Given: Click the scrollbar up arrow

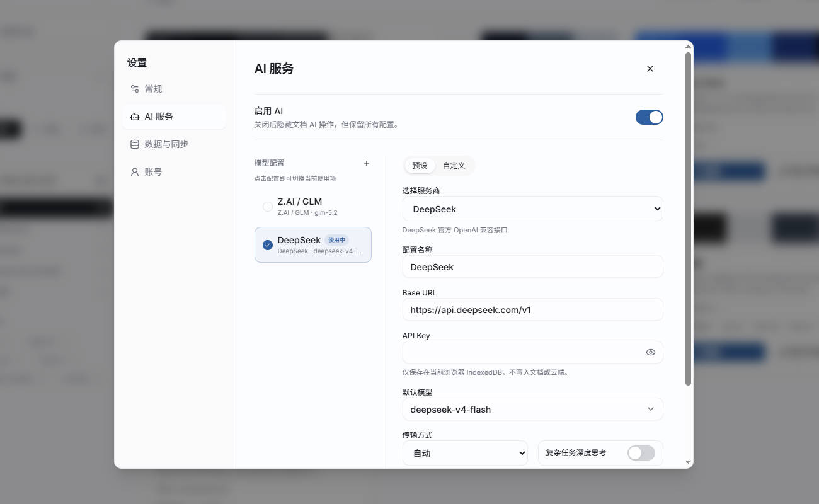Looking at the screenshot, I should pyautogui.click(x=689, y=46).
